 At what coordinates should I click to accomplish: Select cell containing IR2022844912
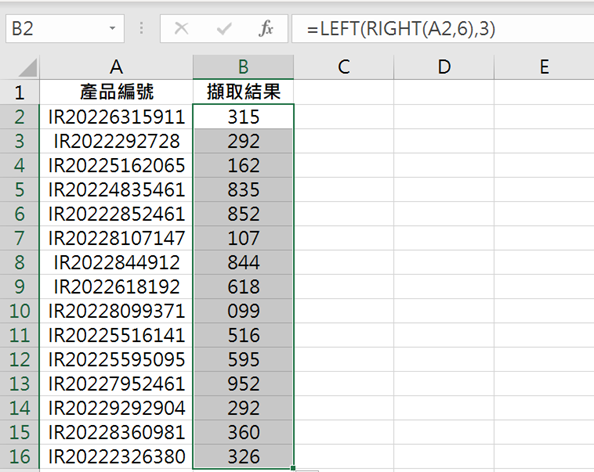point(116,262)
